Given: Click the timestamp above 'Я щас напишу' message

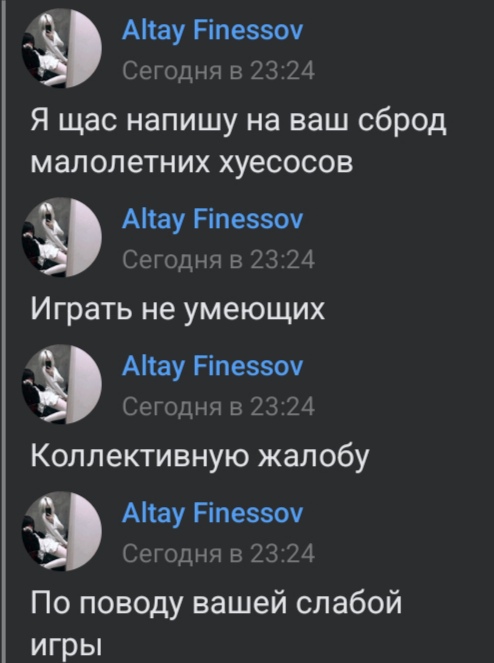Looking at the screenshot, I should pos(218,71).
